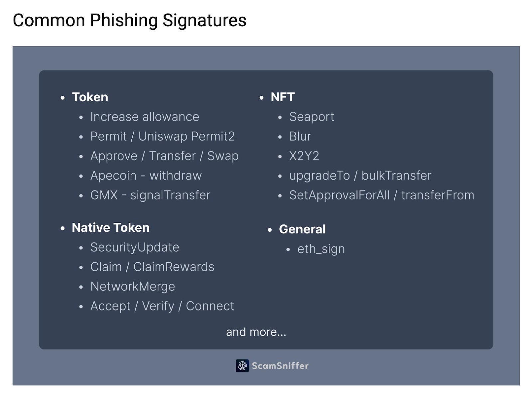Click the Common Phishing Signatures title
532x399 pixels.
tap(130, 20)
